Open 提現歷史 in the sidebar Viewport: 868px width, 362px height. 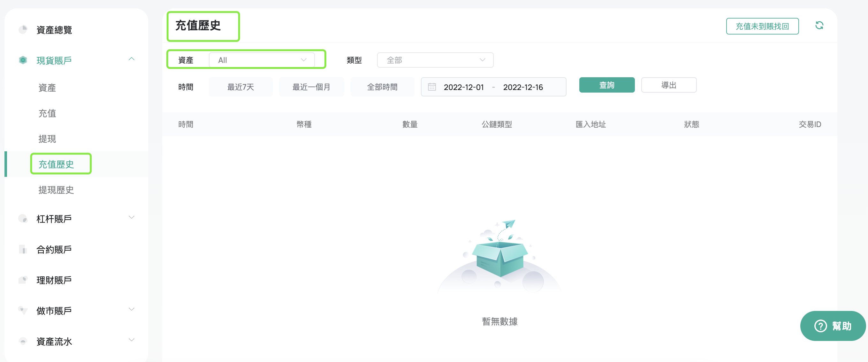click(x=56, y=190)
